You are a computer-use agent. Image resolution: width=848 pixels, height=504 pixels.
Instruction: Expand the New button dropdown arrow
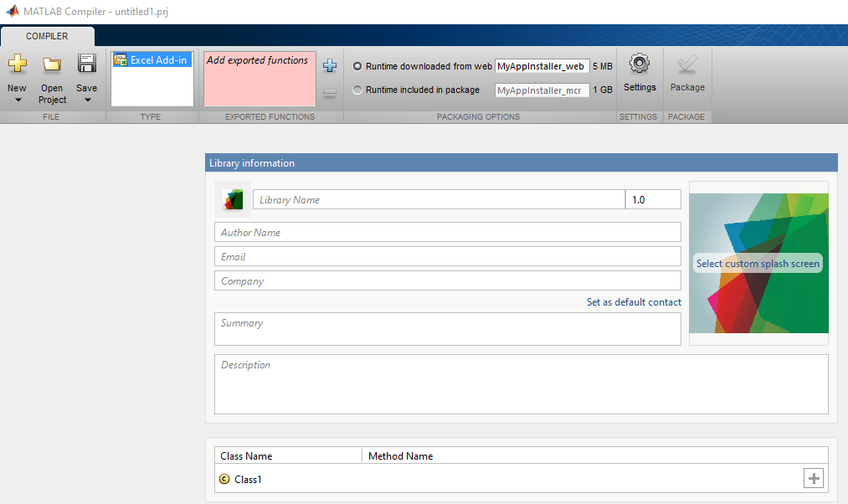(x=18, y=99)
